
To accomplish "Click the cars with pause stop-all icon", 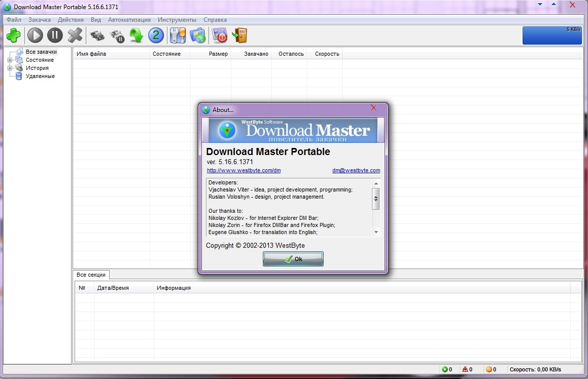I will (117, 36).
